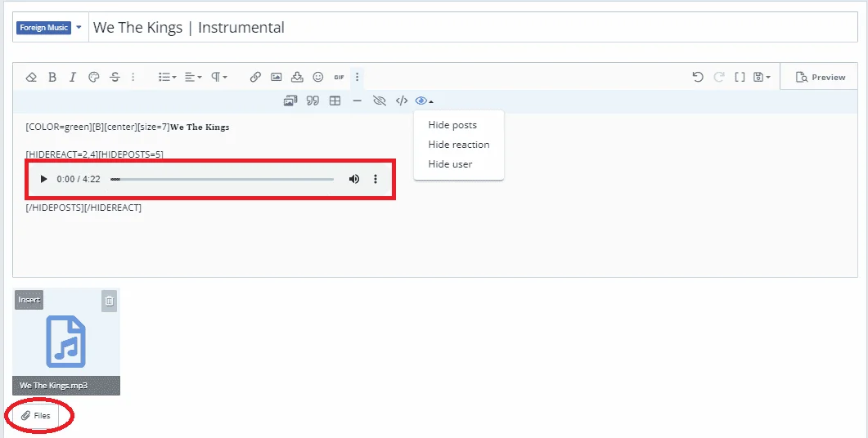The image size is (868, 438).
Task: Open the alignment dropdown
Action: tap(193, 78)
